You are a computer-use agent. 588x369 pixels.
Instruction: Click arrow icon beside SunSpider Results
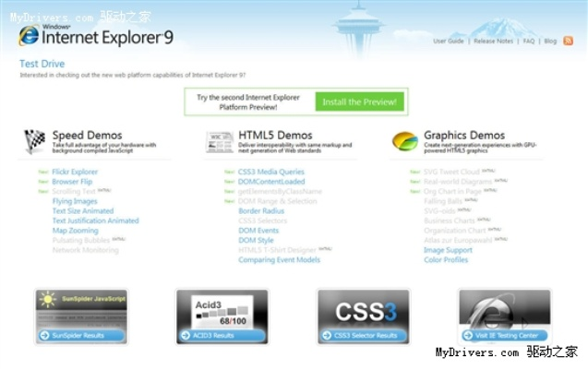[x=43, y=336]
